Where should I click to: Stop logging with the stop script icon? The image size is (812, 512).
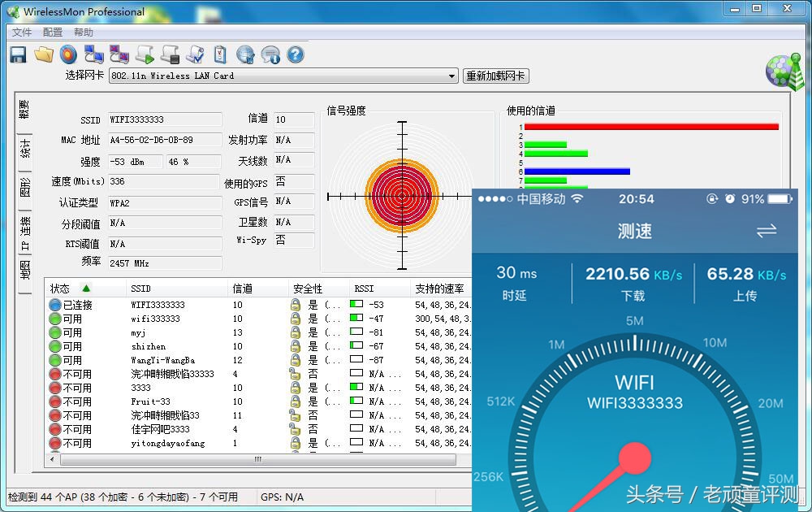pos(170,54)
